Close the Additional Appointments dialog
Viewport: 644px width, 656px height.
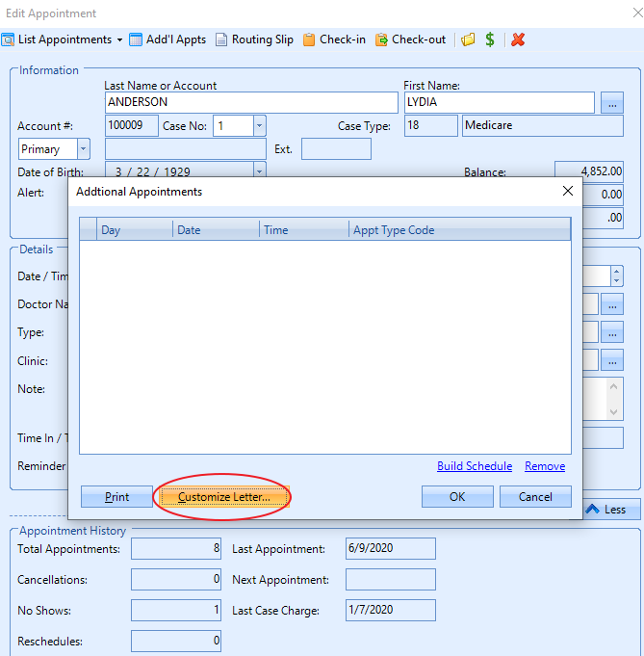pos(567,192)
